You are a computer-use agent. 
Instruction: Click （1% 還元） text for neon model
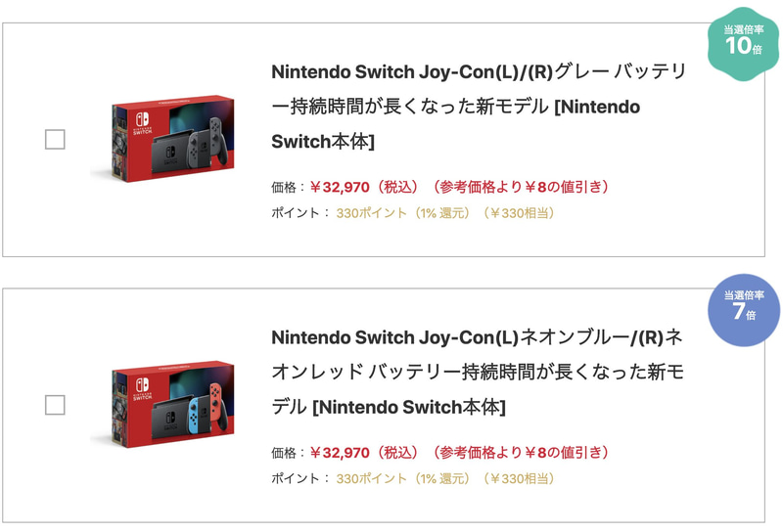[x=442, y=478]
